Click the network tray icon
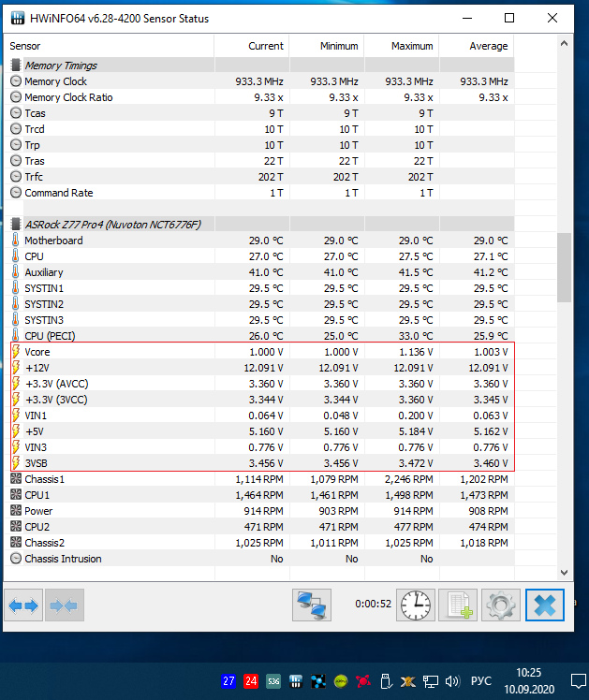This screenshot has width=589, height=700. [x=431, y=681]
